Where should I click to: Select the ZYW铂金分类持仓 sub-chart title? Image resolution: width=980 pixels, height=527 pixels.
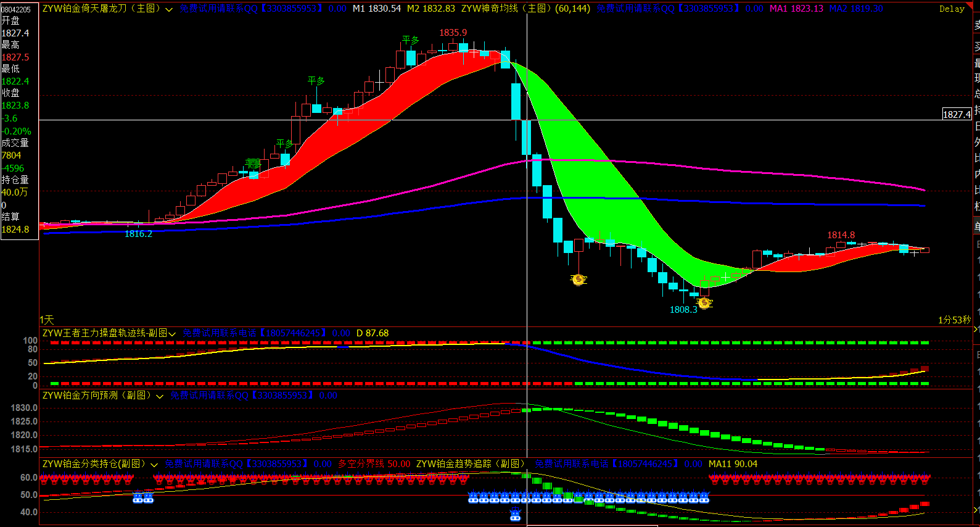[x=94, y=464]
